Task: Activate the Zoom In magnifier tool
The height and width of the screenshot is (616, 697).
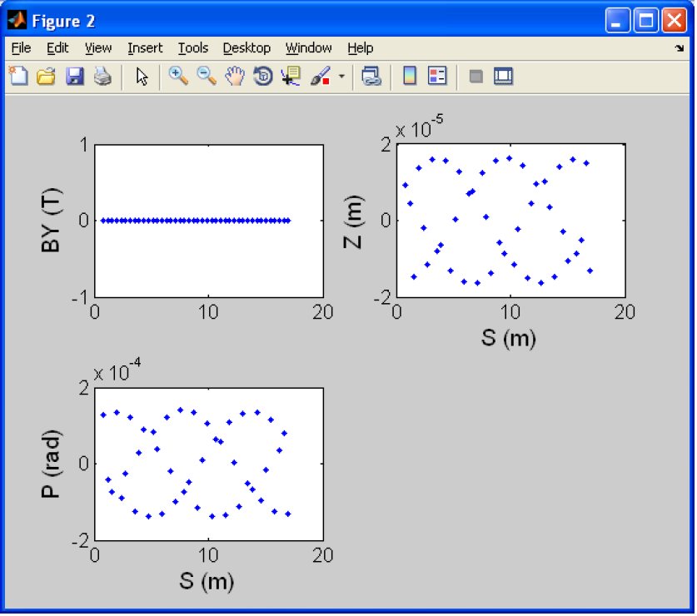Action: pyautogui.click(x=178, y=76)
